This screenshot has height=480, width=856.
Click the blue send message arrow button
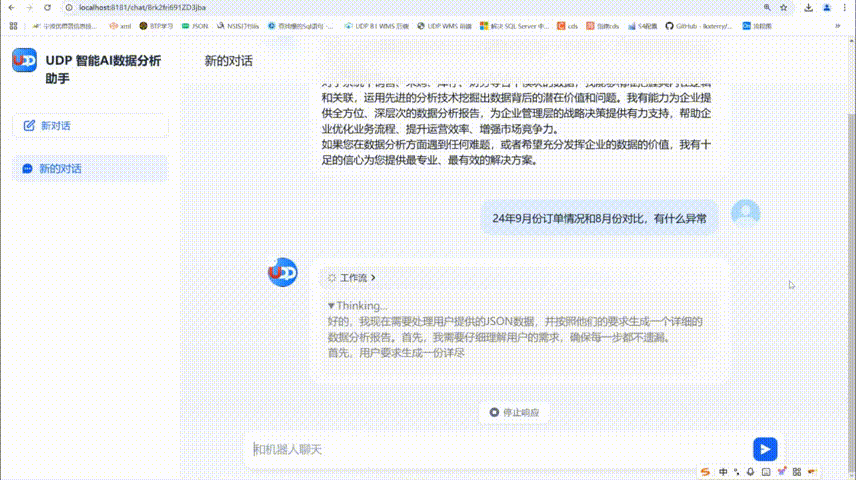(x=764, y=450)
